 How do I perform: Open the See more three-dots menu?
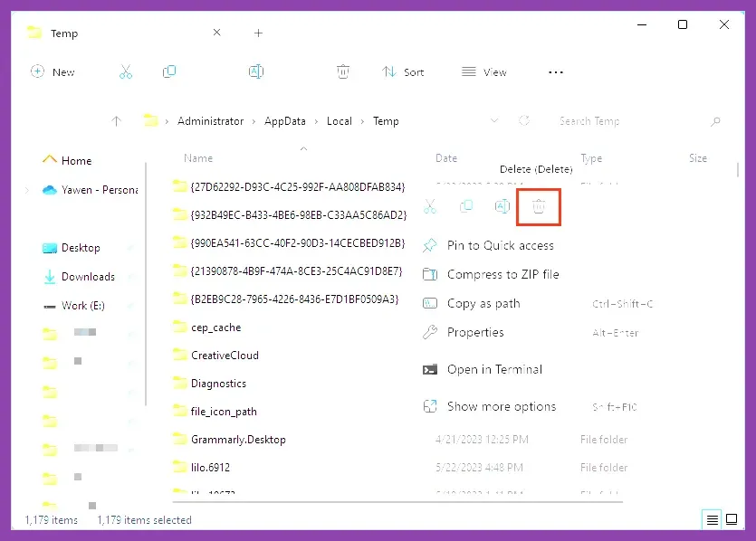555,72
